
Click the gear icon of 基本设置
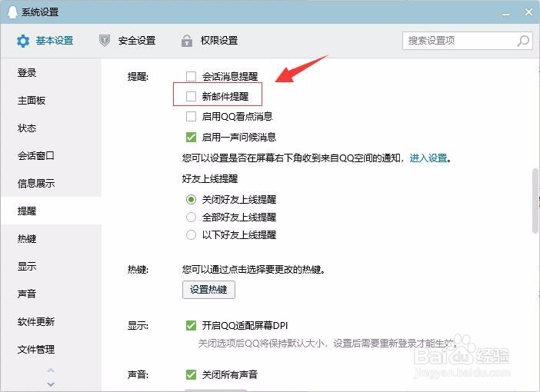pyautogui.click(x=23, y=41)
